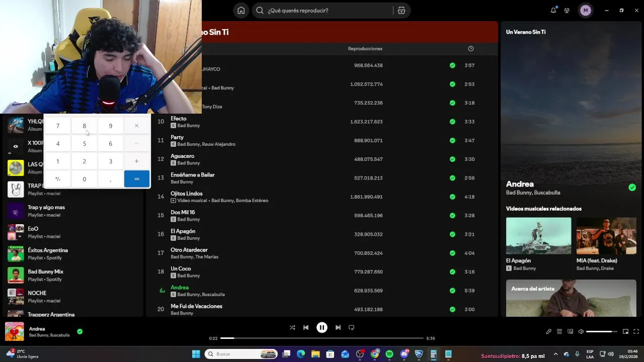Toggle shuffle playback
This screenshot has height=362, width=644.
[x=292, y=327]
